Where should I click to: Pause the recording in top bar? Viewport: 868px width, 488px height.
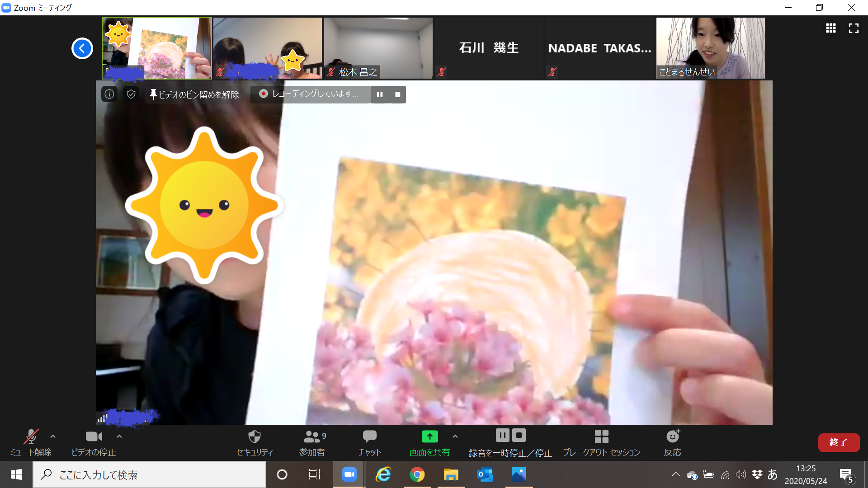[x=380, y=94]
